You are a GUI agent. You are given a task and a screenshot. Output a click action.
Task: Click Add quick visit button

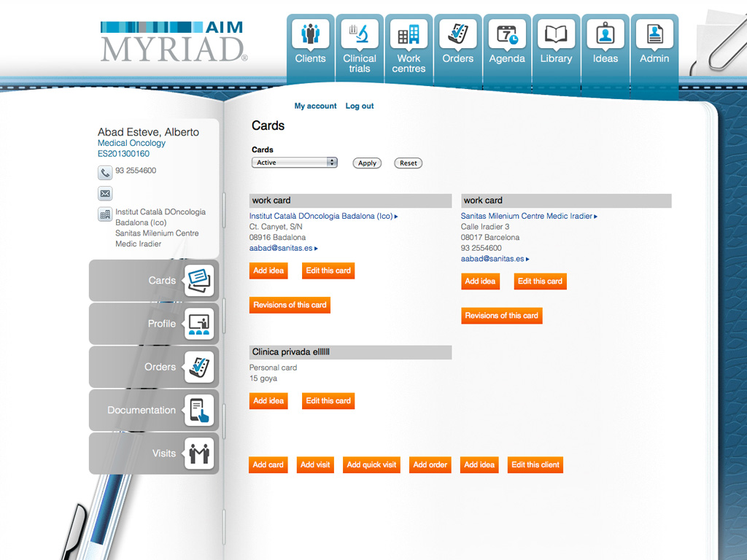[371, 464]
